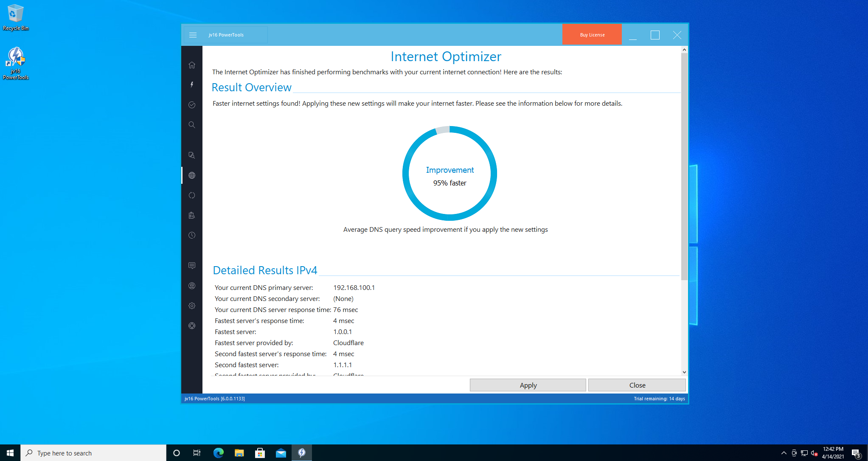Click the lightning bolt sidebar icon
Viewport: 868px width, 461px height.
click(192, 84)
